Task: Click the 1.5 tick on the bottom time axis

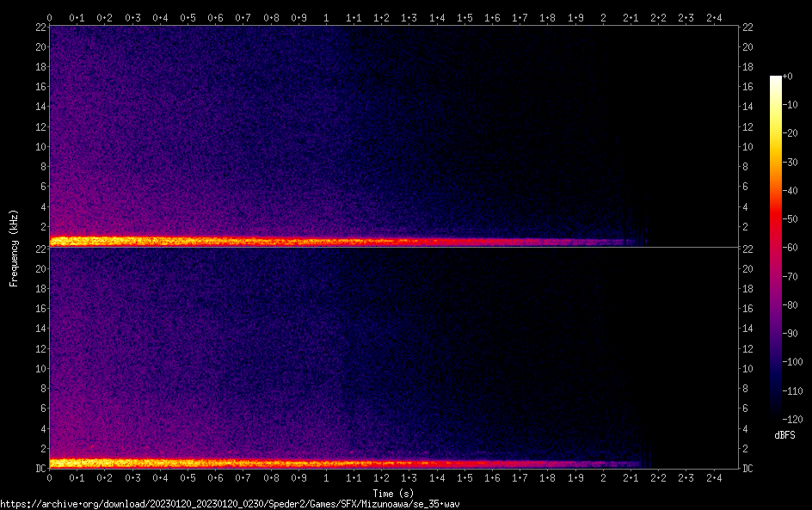Action: (x=464, y=477)
